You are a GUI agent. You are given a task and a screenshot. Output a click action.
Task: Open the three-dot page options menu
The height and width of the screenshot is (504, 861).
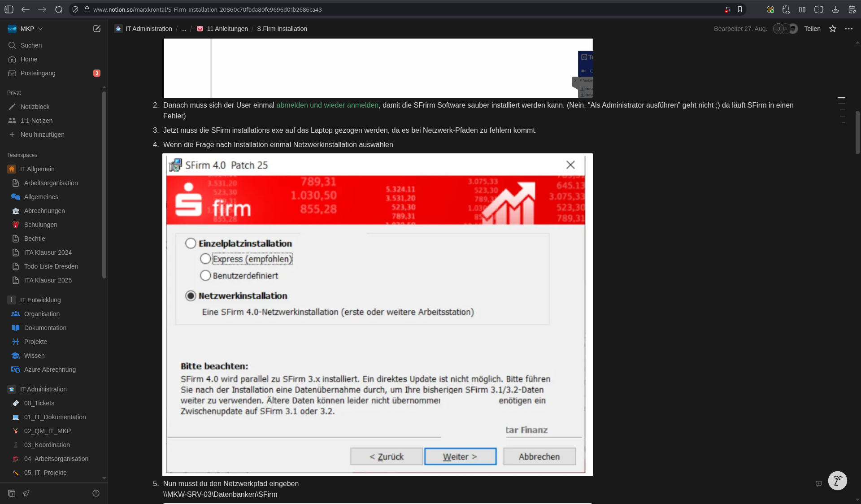coord(849,29)
